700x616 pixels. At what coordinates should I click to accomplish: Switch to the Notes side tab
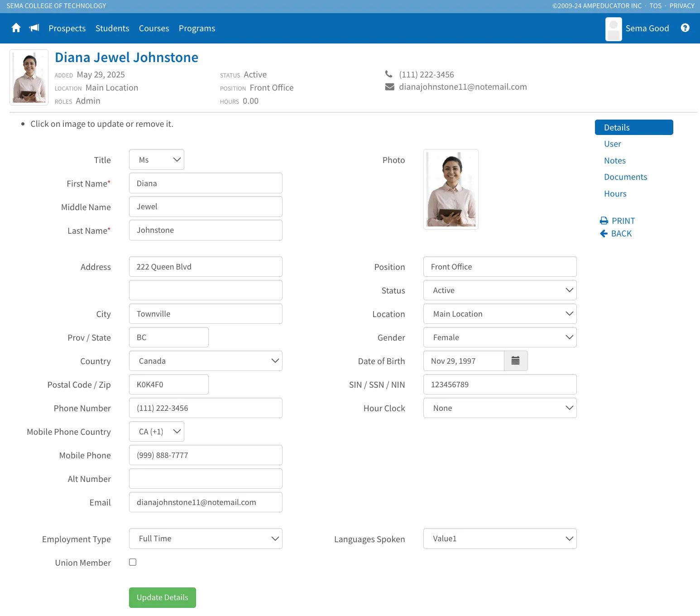coord(615,161)
